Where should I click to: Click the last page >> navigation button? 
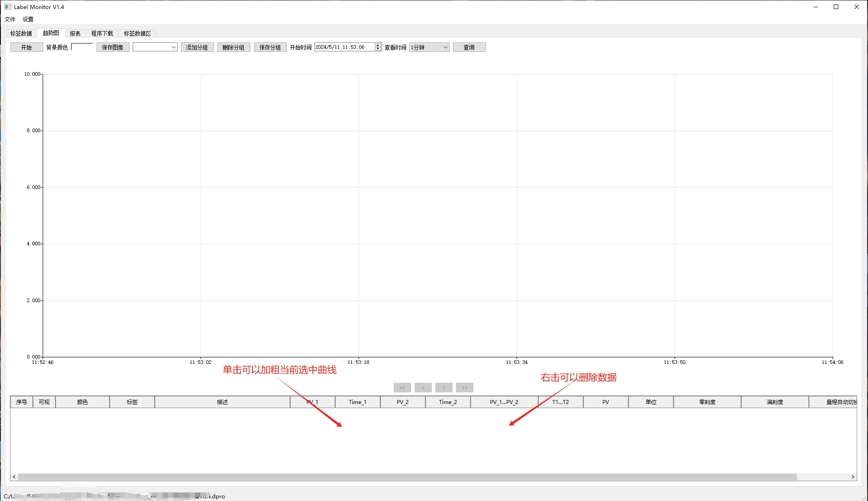pos(464,388)
